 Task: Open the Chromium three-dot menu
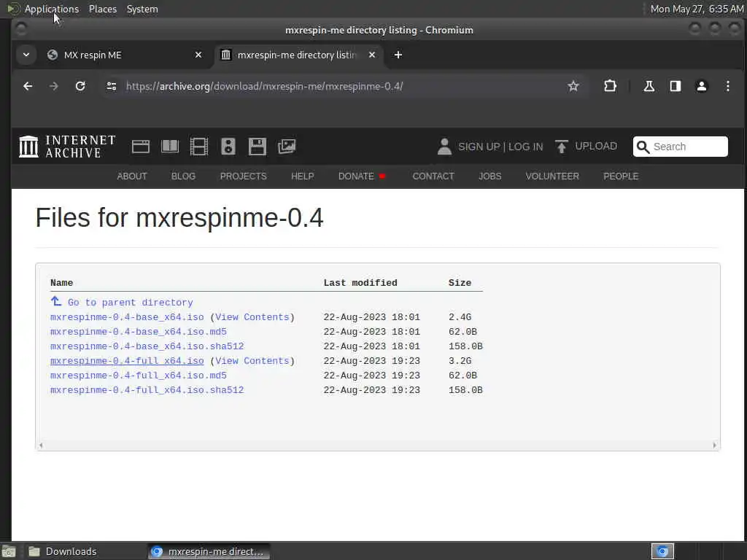point(727,86)
